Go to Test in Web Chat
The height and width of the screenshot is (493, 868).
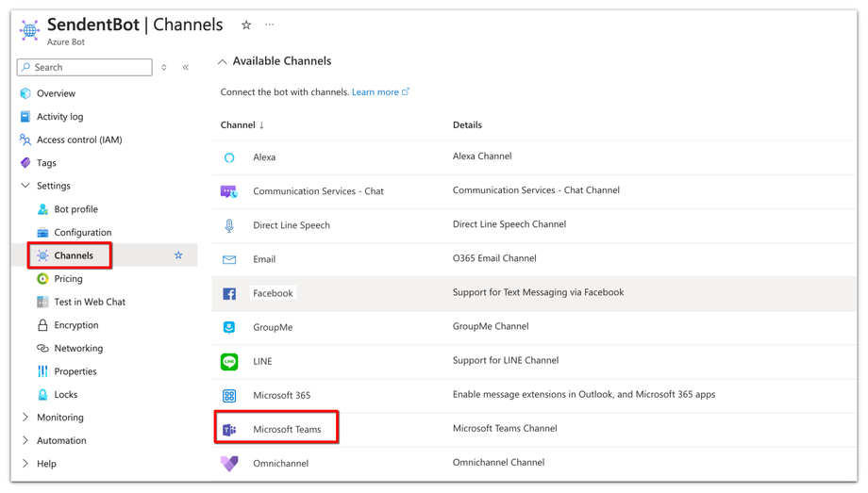tap(90, 303)
